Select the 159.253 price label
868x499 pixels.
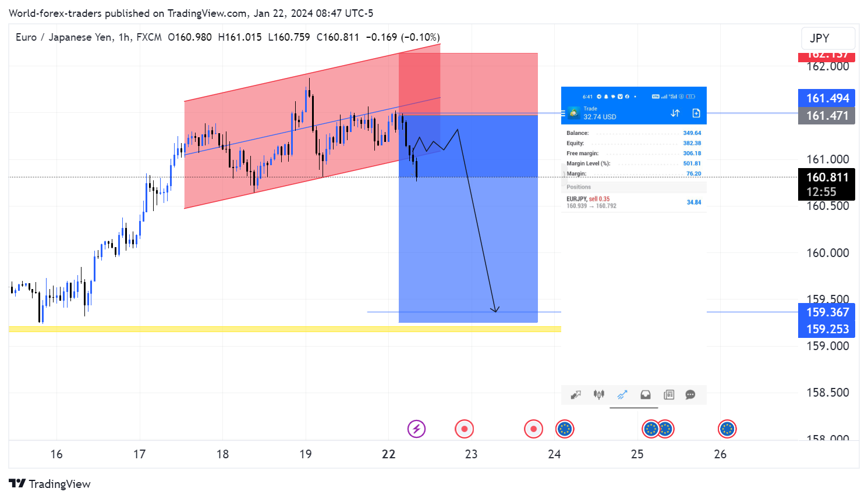(x=827, y=329)
